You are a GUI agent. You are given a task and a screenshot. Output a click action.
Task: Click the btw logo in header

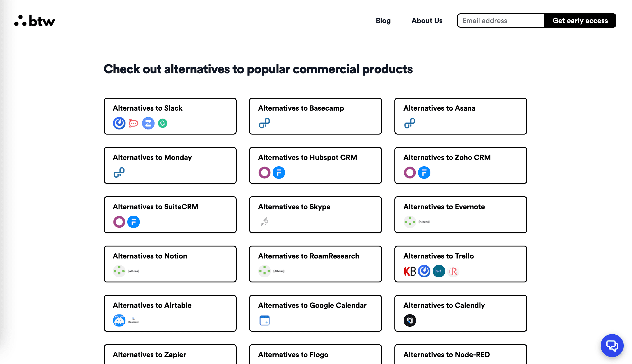[x=35, y=21]
